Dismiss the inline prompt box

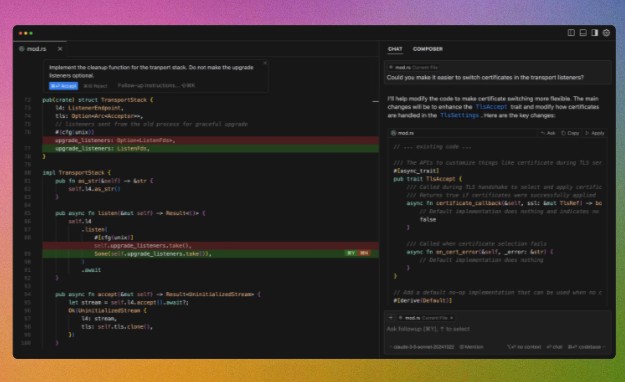[265, 63]
